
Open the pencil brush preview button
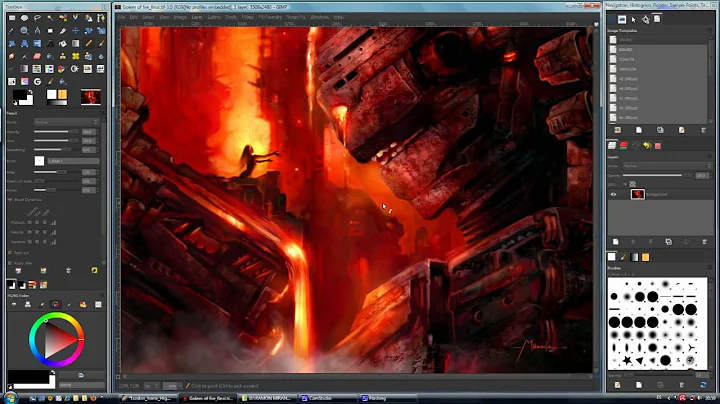click(x=39, y=161)
